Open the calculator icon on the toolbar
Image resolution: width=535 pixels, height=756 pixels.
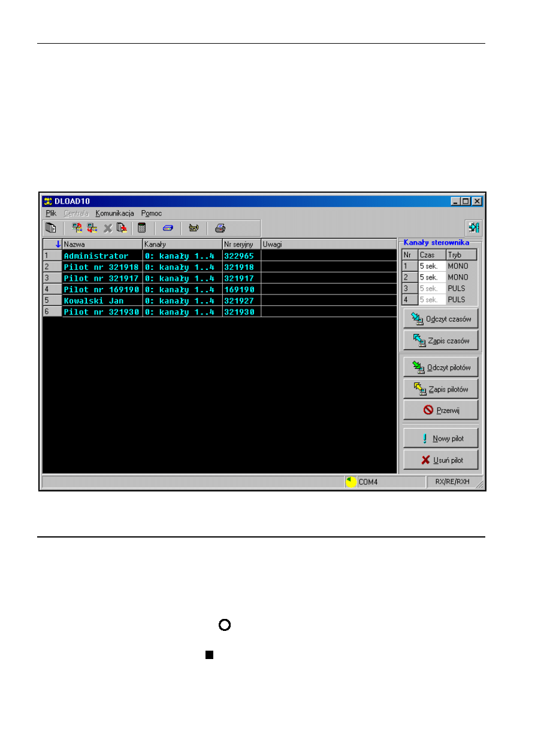(141, 227)
